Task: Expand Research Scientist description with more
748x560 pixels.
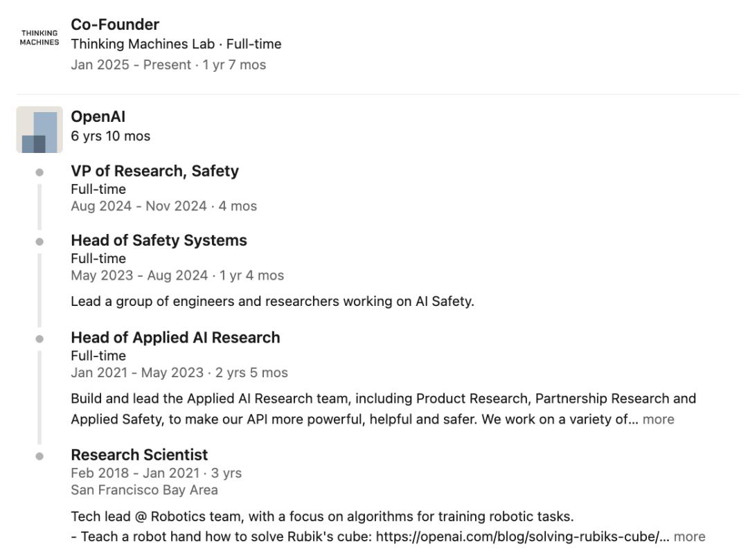Action: click(689, 536)
